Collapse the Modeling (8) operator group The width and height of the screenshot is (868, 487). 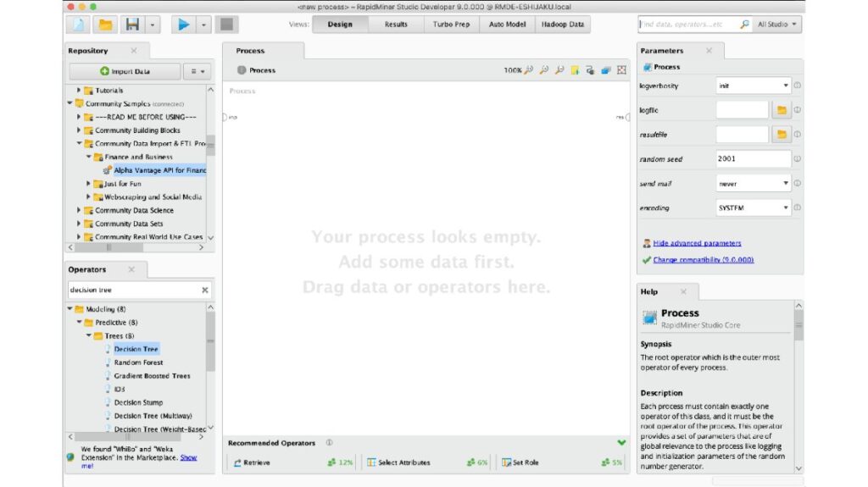[x=70, y=309]
